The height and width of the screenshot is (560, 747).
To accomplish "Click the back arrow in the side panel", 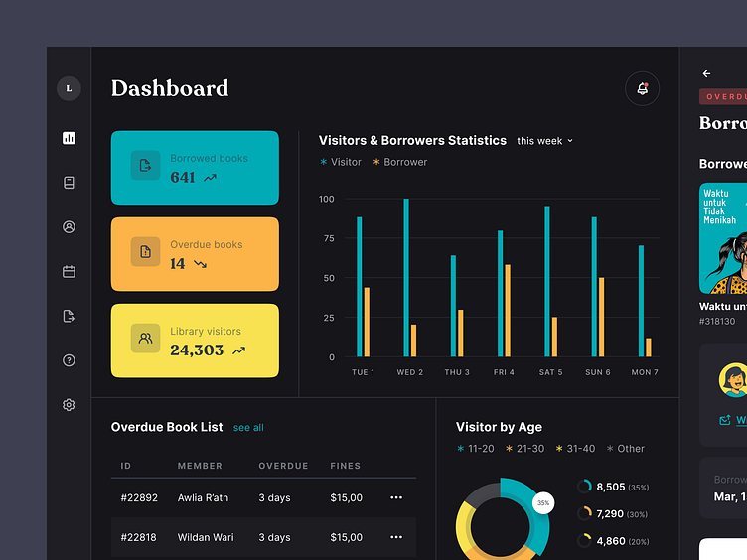I will (706, 74).
